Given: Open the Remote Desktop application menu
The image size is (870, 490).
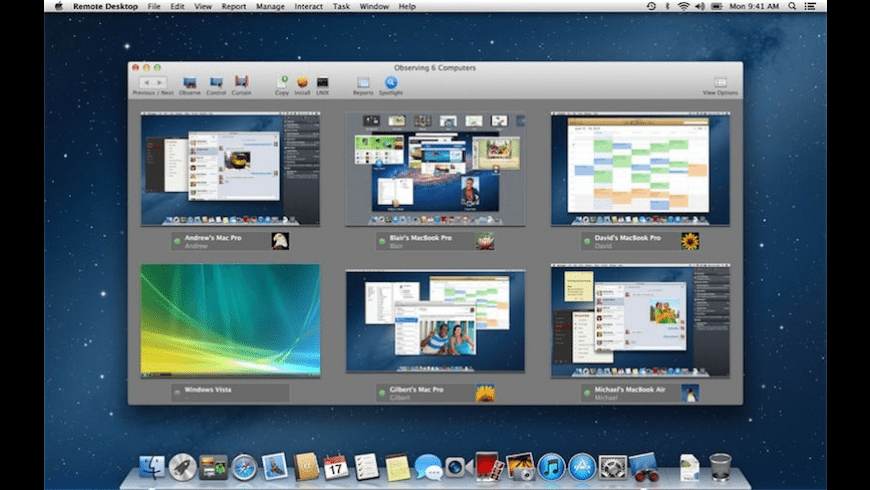Looking at the screenshot, I should pyautogui.click(x=105, y=6).
